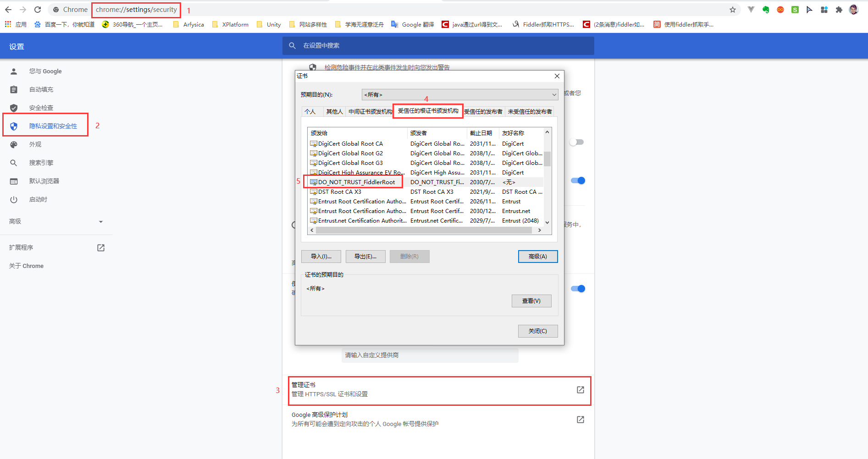Switch to the 中间证书颁发机构 tab
The image size is (868, 459).
370,111
